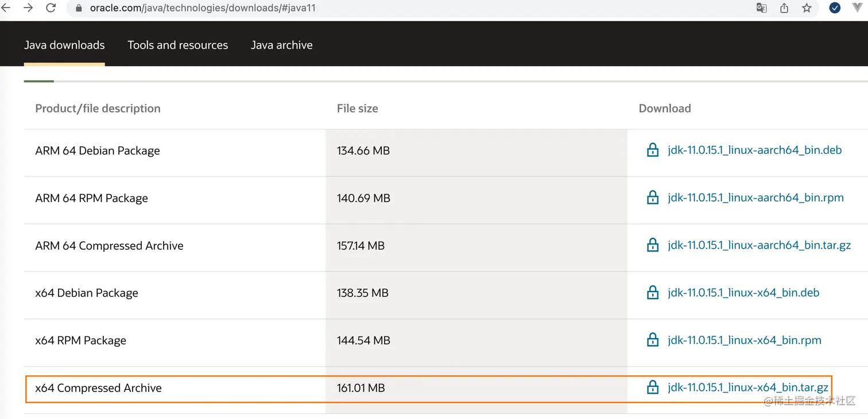Open the Google Translate page icon
The image size is (868, 419).
pos(762,8)
